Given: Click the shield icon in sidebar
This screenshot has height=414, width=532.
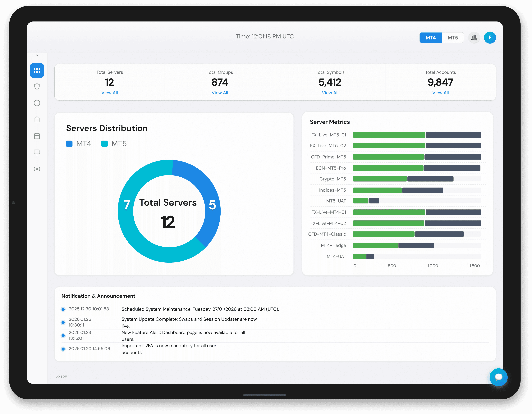Looking at the screenshot, I should [37, 86].
